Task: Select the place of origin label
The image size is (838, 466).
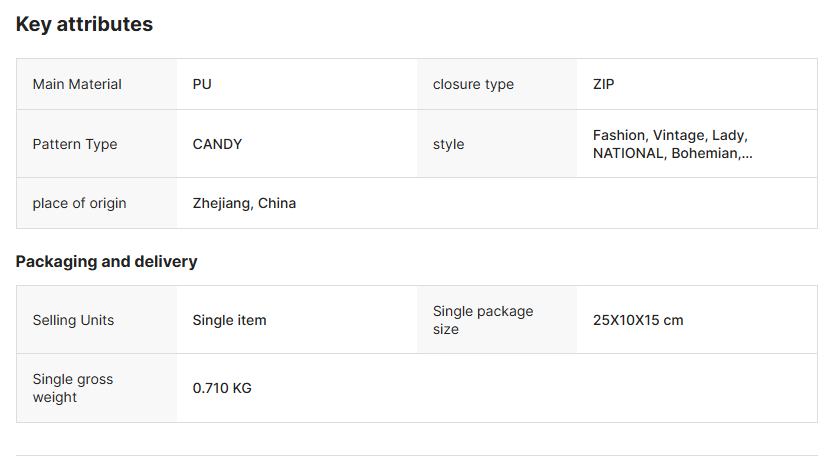Action: 79,203
